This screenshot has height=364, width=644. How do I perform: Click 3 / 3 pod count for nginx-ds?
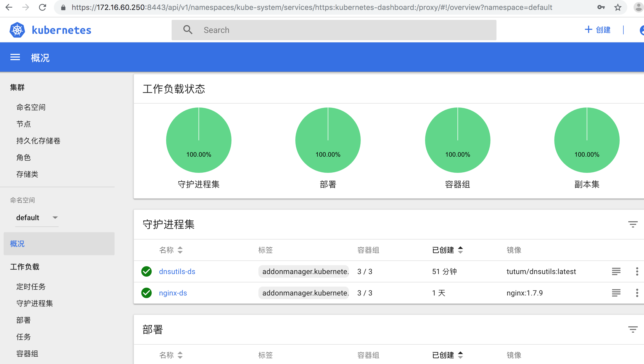pyautogui.click(x=365, y=293)
